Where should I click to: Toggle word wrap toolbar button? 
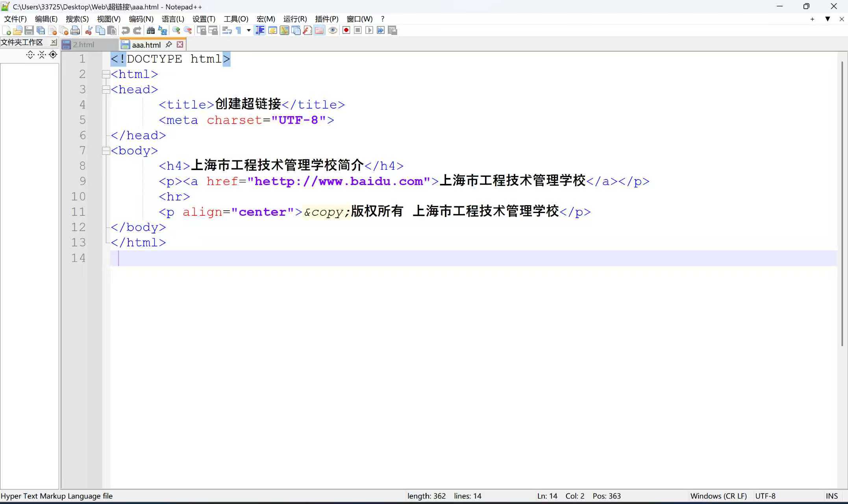227,30
